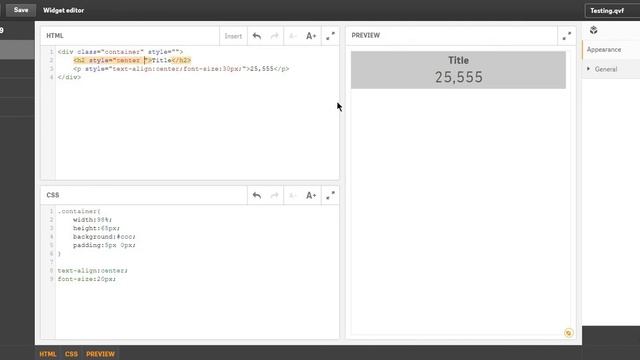Click the .container{ line in CSS
The height and width of the screenshot is (360, 640).
79,211
